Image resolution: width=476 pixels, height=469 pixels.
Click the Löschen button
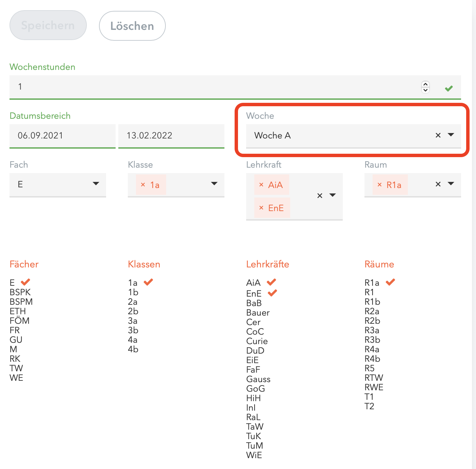pos(132,26)
